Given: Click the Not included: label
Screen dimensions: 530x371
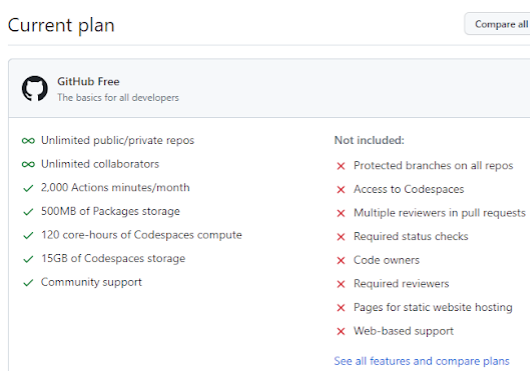Looking at the screenshot, I should (x=369, y=140).
